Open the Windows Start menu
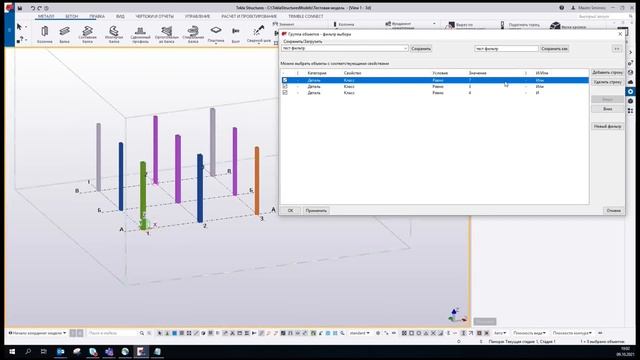640x360 pixels. tap(12, 351)
